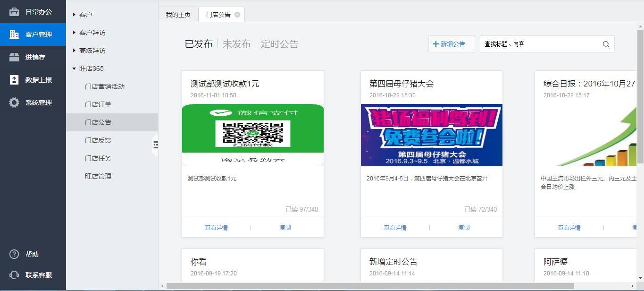The height and width of the screenshot is (291, 644).
Task: Click the search input for 标题、内容
Action: (540, 44)
